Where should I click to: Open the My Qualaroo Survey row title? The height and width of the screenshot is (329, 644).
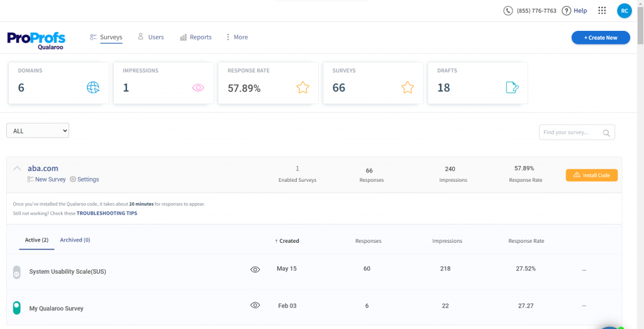tap(56, 308)
